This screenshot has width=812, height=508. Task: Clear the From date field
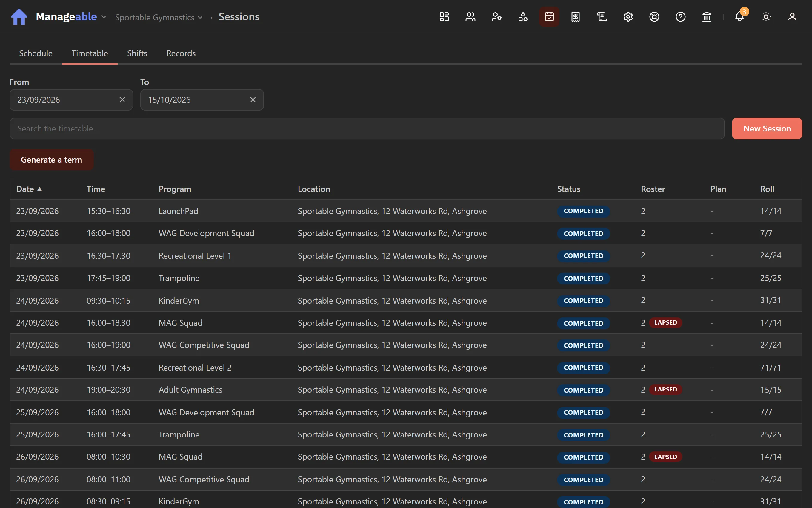[x=122, y=100]
